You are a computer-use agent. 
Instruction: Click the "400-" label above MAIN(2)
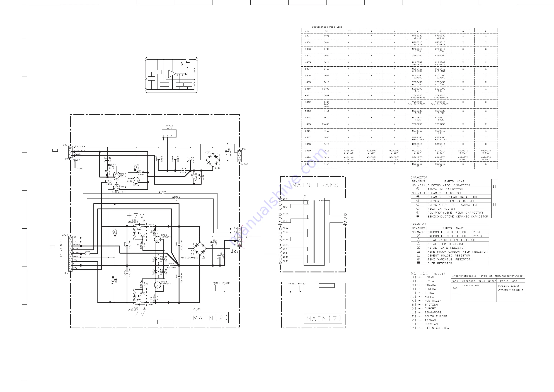198,309
